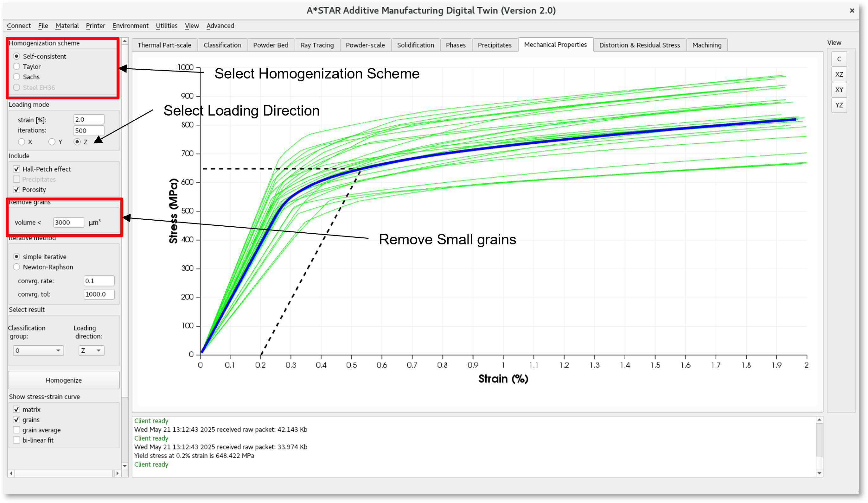Click log panel scroll-down arrow
This screenshot has width=868, height=503.
(x=820, y=474)
